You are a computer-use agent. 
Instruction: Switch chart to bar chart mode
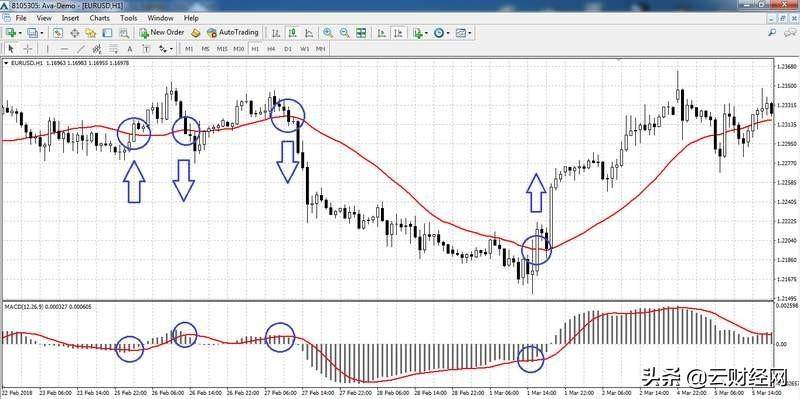(276, 33)
